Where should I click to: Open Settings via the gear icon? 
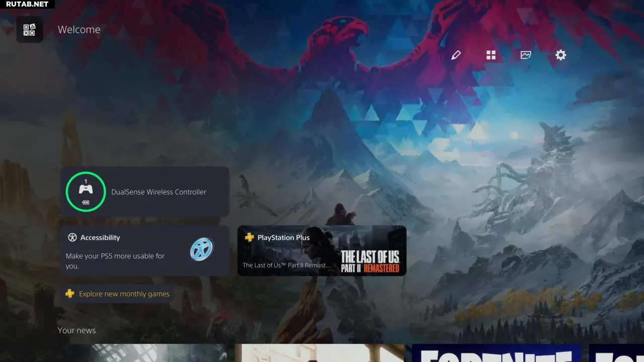560,55
